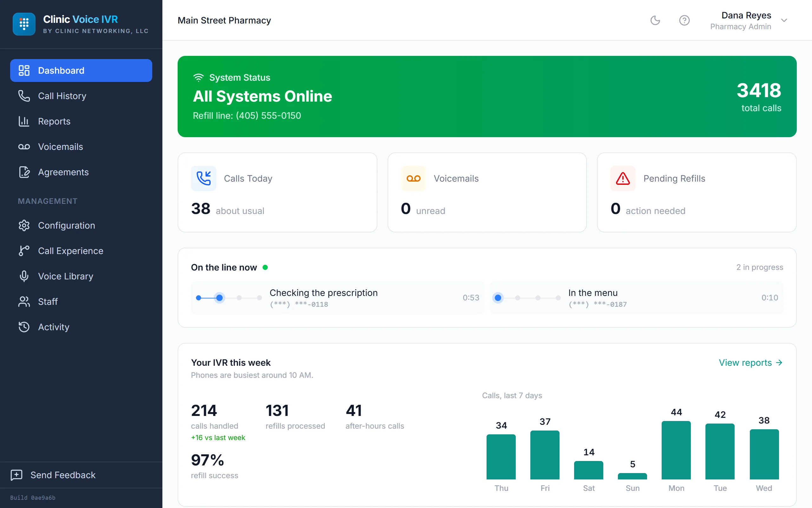Click the View reports link
The height and width of the screenshot is (508, 812).
[750, 363]
